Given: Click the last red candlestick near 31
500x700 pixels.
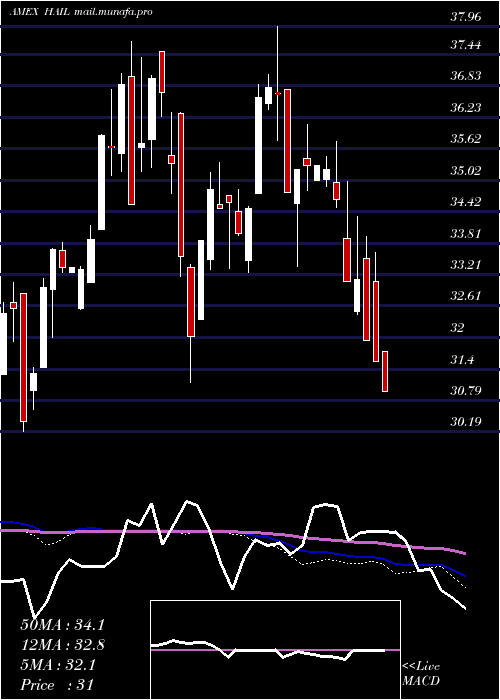Looking at the screenshot, I should [385, 371].
